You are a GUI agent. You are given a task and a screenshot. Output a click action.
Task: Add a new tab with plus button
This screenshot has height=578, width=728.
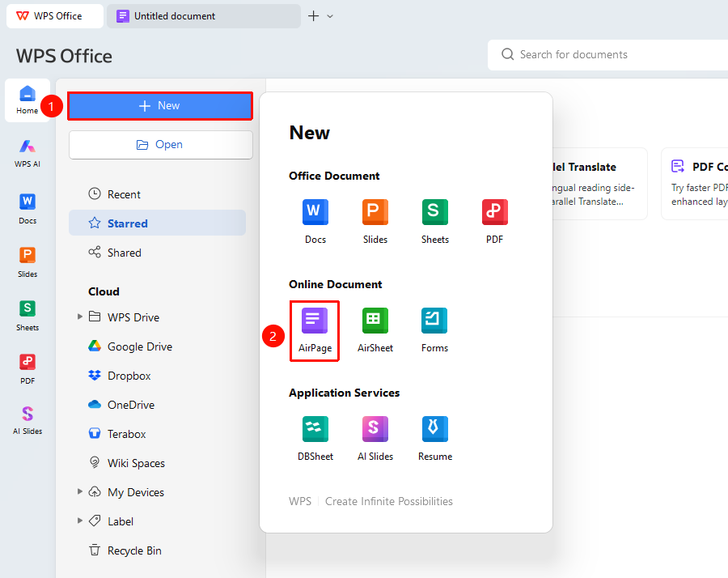314,16
